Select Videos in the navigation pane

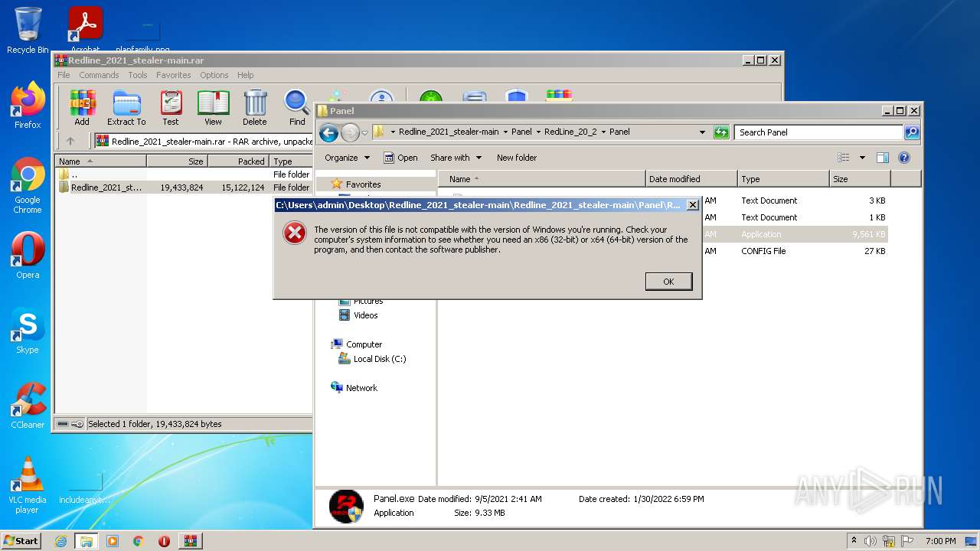[x=358, y=315]
